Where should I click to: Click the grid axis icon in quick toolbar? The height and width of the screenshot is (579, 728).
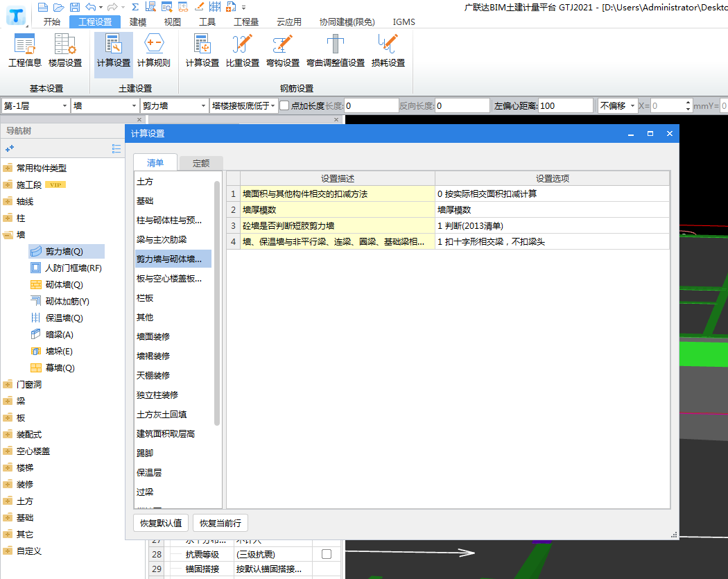coord(214,7)
